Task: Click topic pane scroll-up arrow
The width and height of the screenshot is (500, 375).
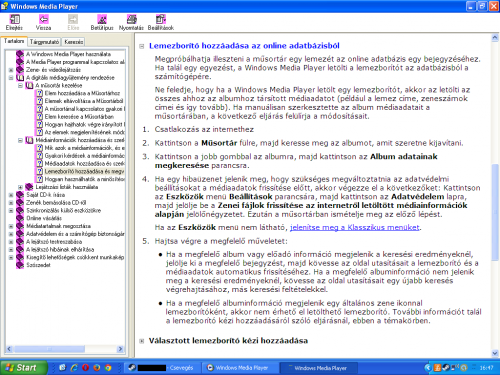Action: coord(495,38)
